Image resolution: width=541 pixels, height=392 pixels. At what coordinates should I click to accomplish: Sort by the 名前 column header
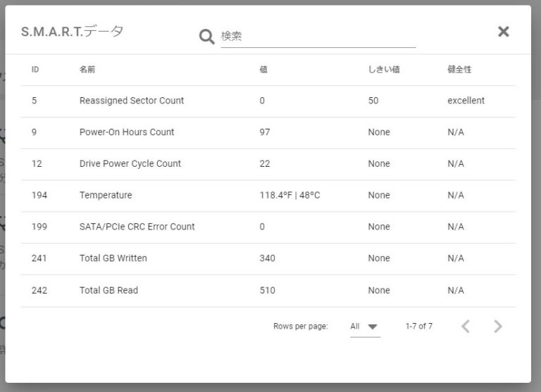[x=87, y=70]
